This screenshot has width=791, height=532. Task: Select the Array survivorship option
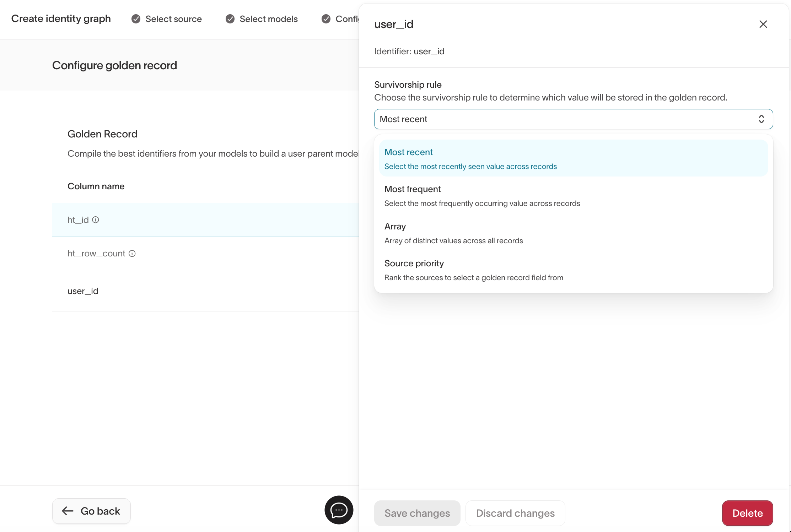point(573,233)
